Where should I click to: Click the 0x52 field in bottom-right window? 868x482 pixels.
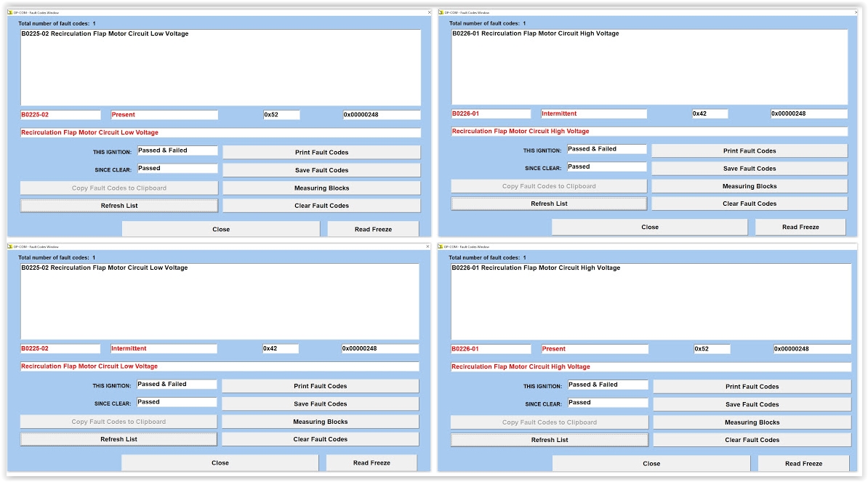[711, 349]
